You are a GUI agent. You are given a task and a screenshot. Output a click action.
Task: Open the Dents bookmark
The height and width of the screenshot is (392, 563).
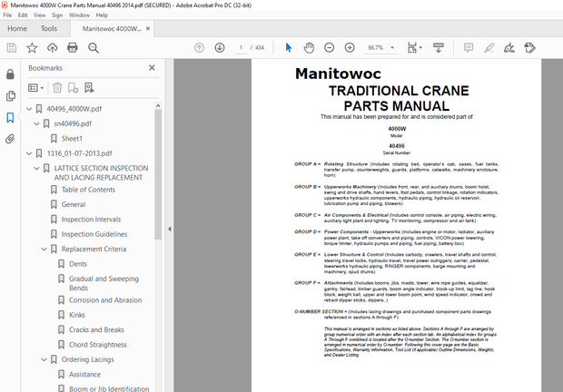(78, 264)
